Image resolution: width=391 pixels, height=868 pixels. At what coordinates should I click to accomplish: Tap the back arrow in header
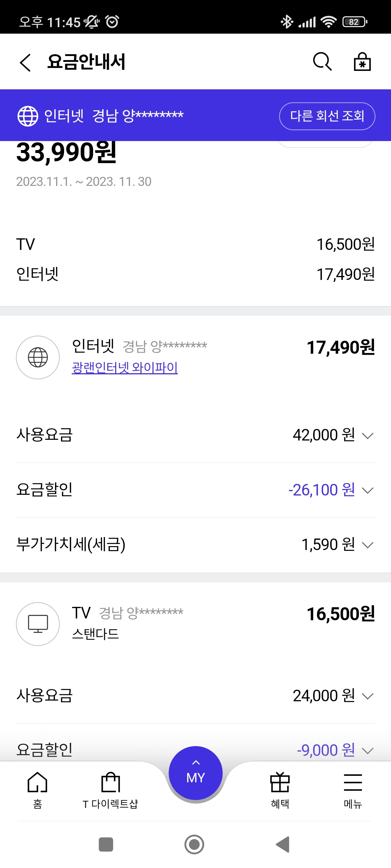(25, 63)
